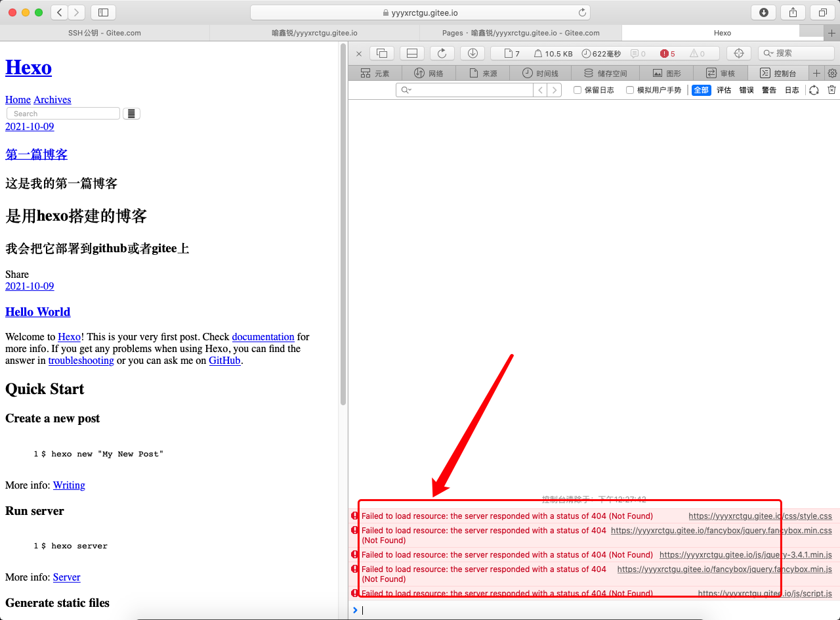The height and width of the screenshot is (620, 840).
Task: Open the Safari share menu
Action: pyautogui.click(x=793, y=12)
